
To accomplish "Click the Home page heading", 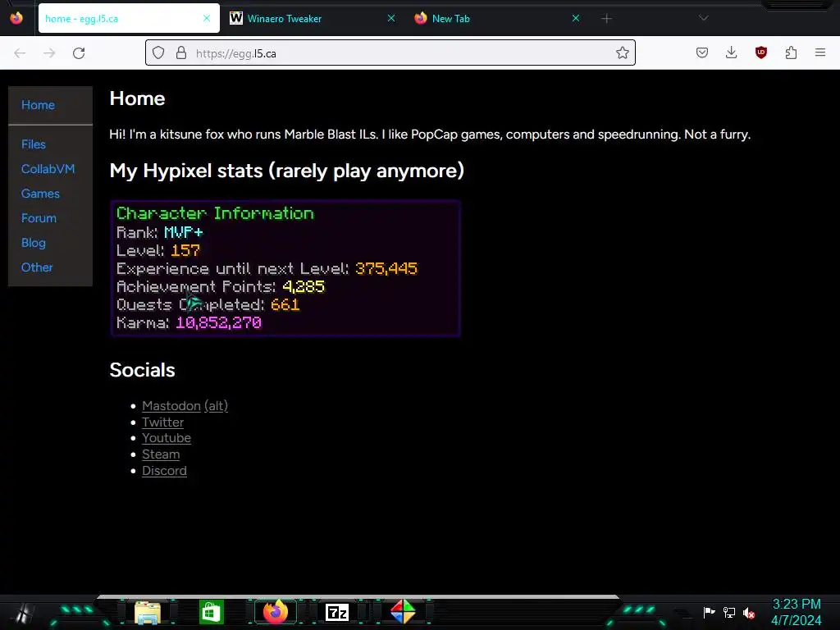I will (137, 98).
